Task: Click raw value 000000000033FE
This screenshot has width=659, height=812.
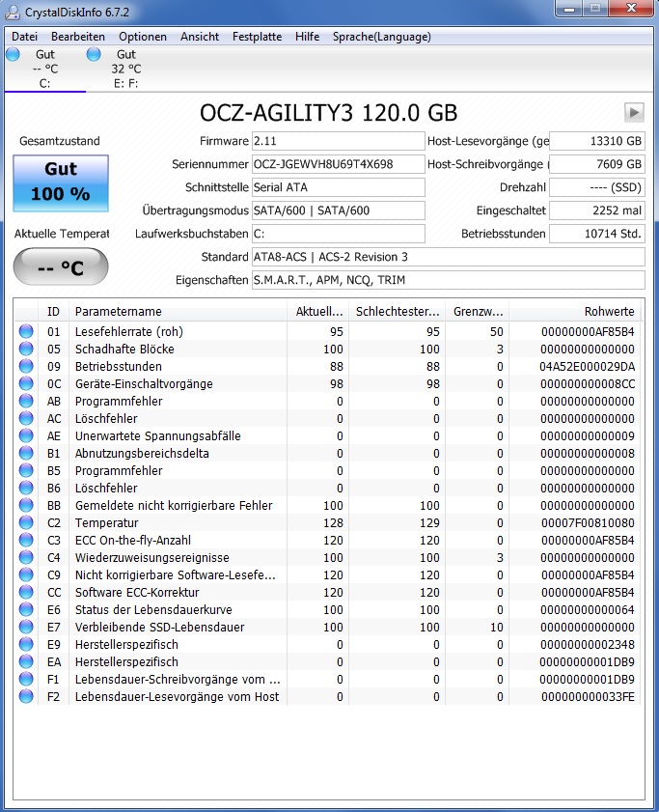Action: point(588,696)
